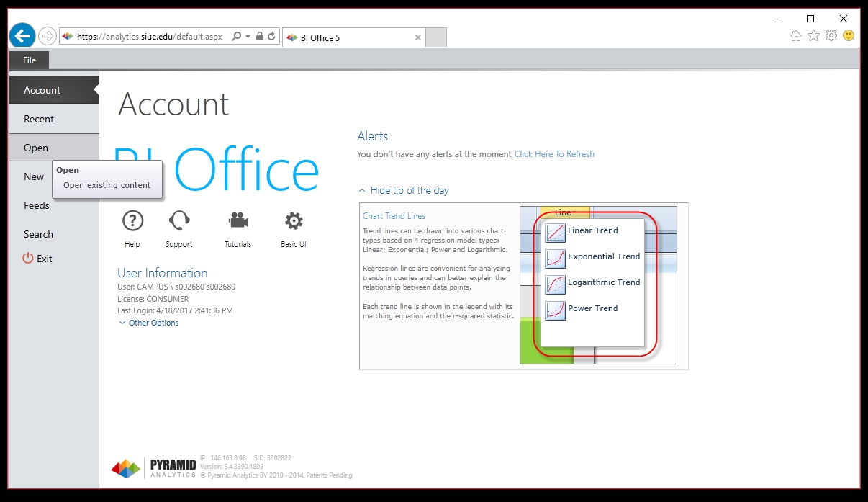Select Recent in the sidebar
868x502 pixels.
[x=39, y=119]
